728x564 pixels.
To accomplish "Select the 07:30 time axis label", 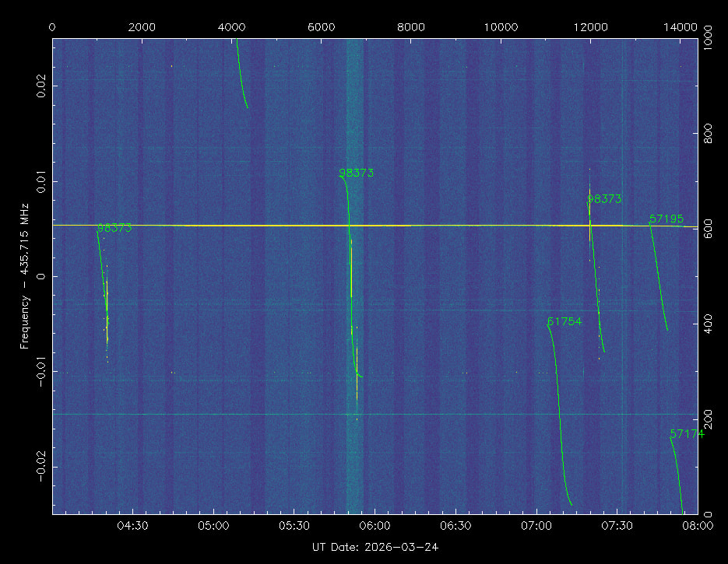I will pos(616,526).
